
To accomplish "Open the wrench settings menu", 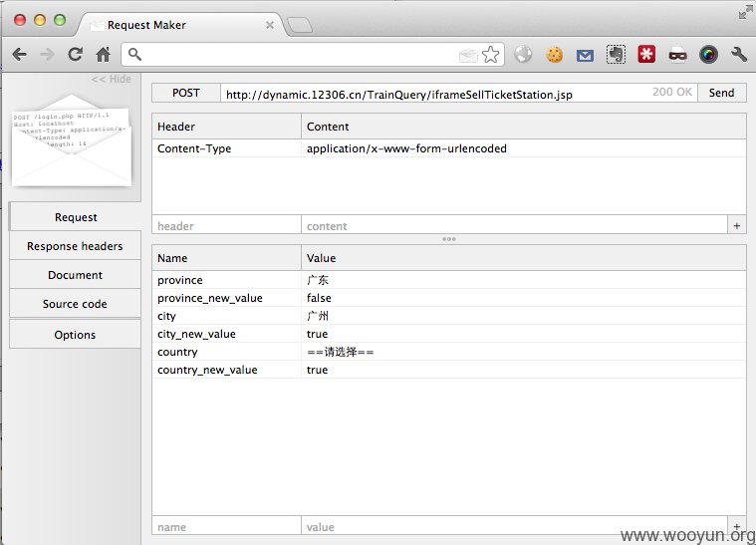I will coord(739,54).
